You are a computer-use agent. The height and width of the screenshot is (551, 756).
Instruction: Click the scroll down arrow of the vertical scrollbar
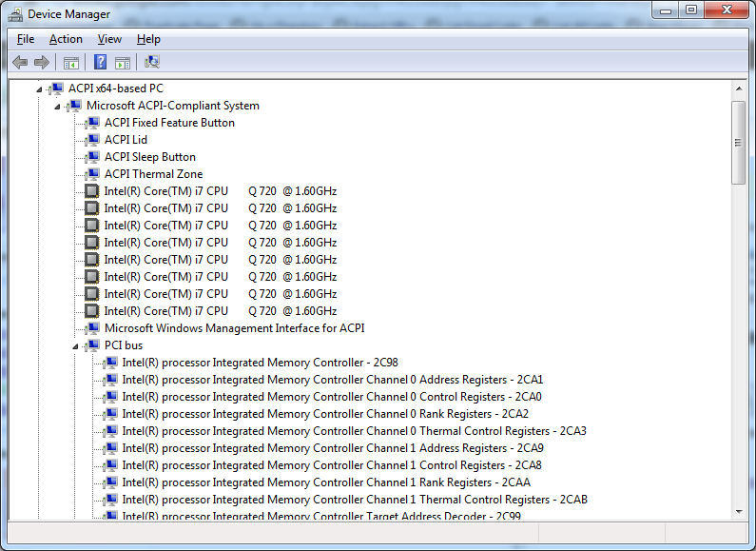point(738,511)
